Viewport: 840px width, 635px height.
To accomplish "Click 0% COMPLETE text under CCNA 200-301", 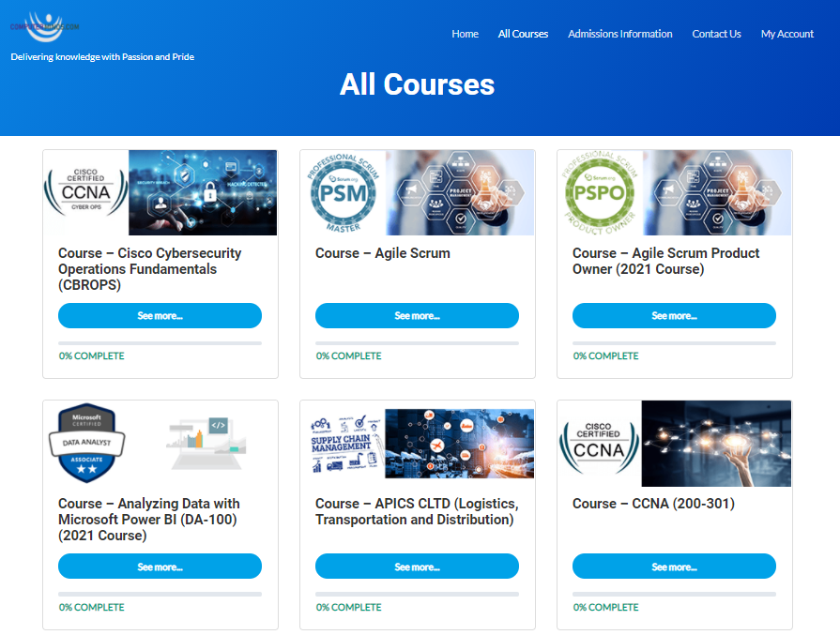I will (605, 607).
